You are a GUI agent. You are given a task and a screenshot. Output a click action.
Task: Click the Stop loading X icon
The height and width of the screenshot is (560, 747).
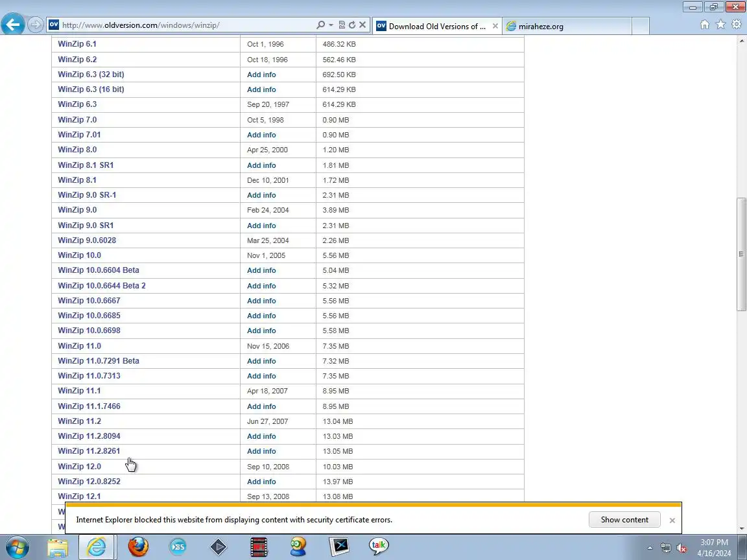362,25
